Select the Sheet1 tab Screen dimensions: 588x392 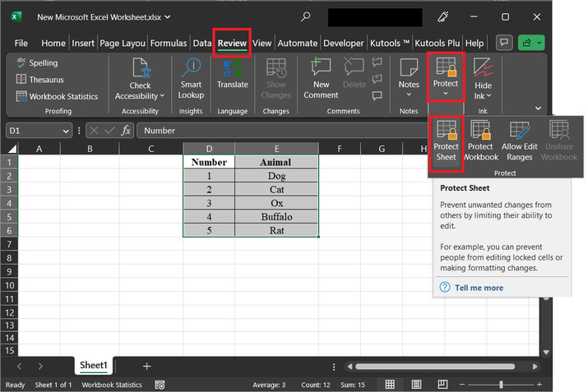click(94, 366)
